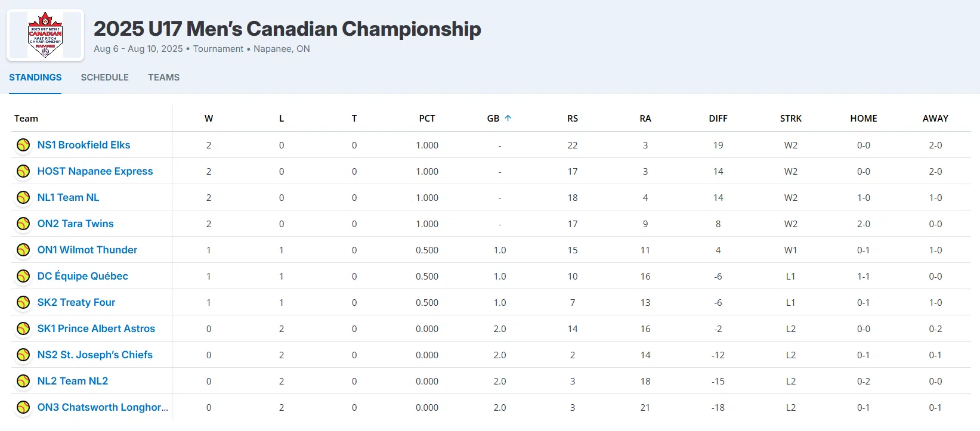
Task: Sort by RS column header
Action: click(573, 119)
